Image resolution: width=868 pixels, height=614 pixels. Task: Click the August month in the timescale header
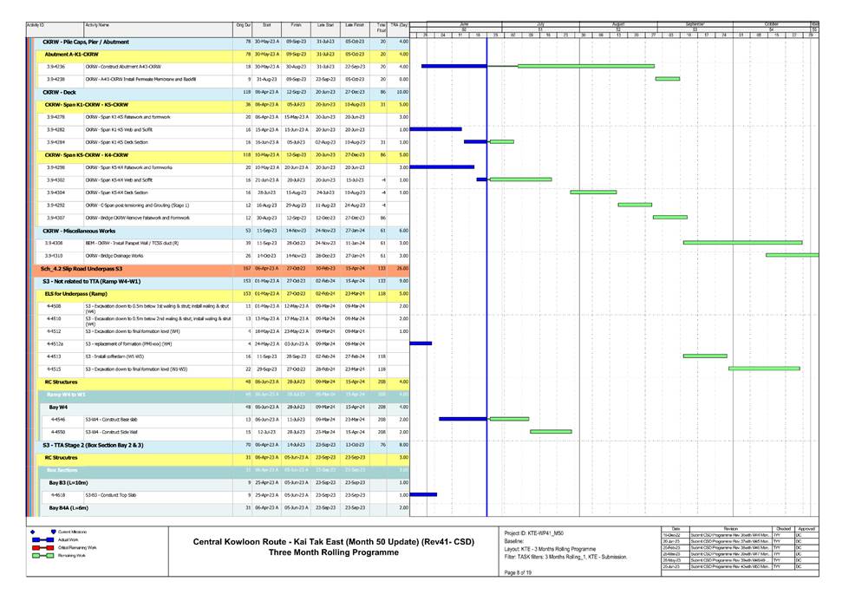click(617, 24)
